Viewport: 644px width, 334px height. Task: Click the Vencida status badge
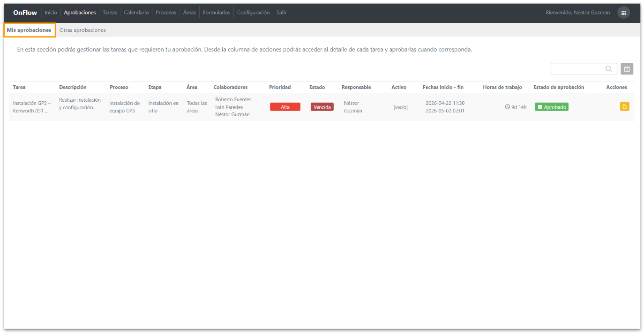[322, 107]
